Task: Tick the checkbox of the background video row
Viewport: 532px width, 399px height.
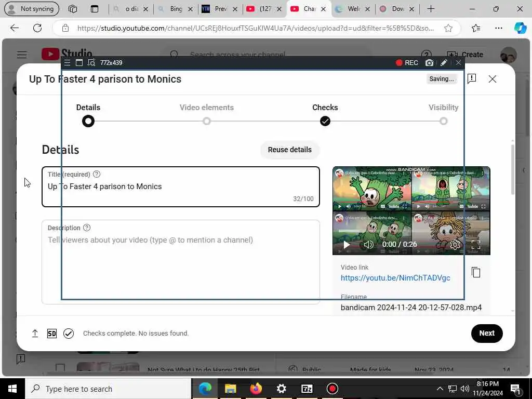Action: (x=60, y=368)
